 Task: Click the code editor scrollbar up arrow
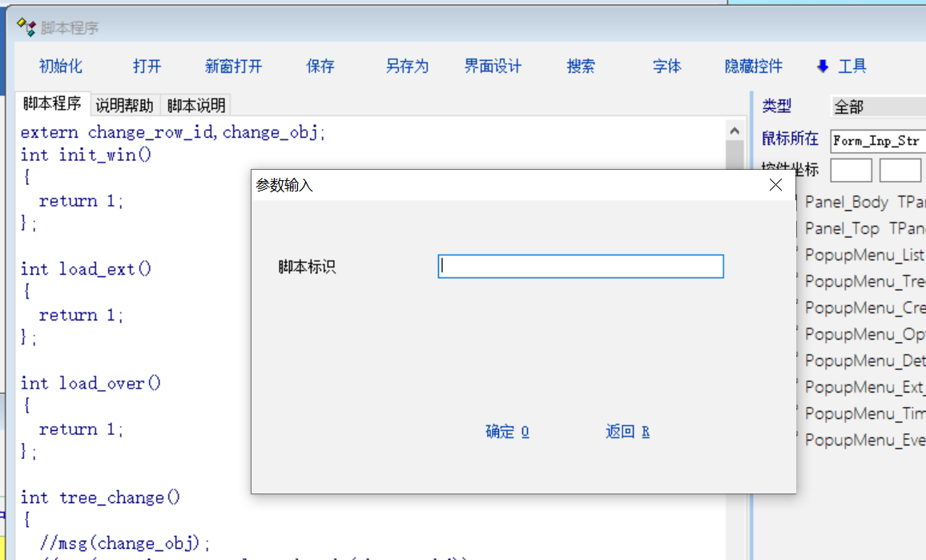(734, 130)
